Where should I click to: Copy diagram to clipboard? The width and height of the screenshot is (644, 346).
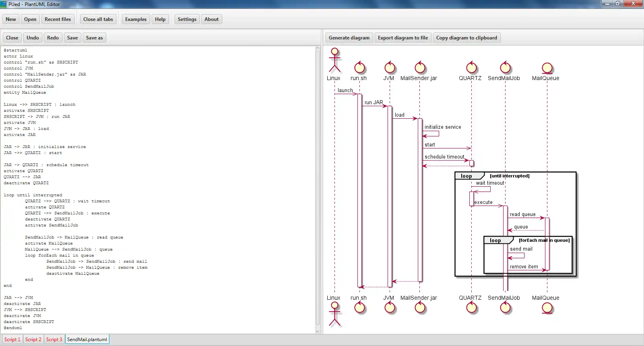(466, 38)
